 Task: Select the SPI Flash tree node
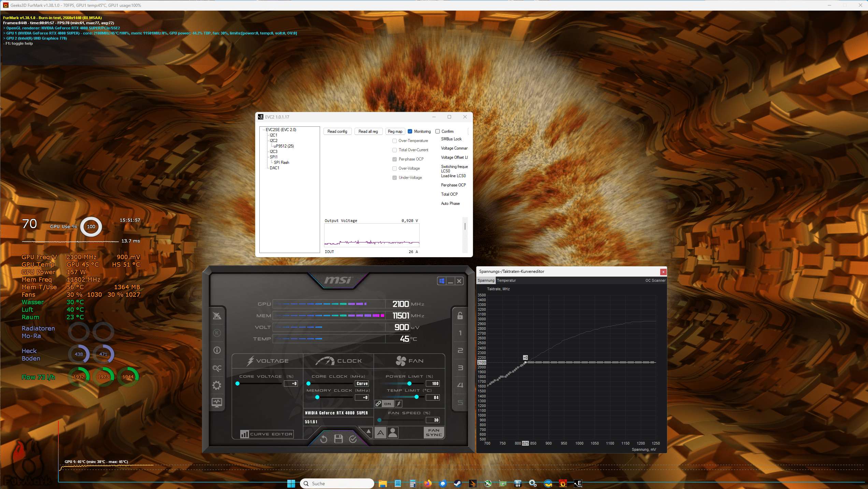281,163
